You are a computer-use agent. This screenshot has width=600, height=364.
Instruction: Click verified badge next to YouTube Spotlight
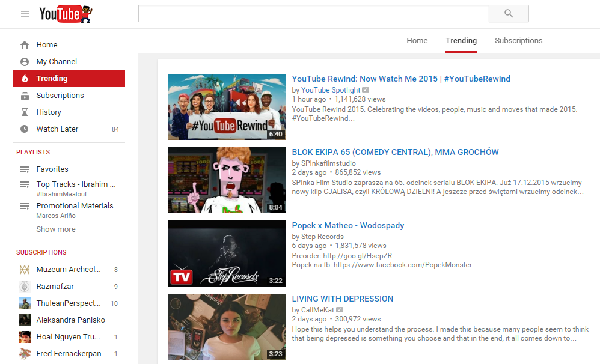[366, 90]
